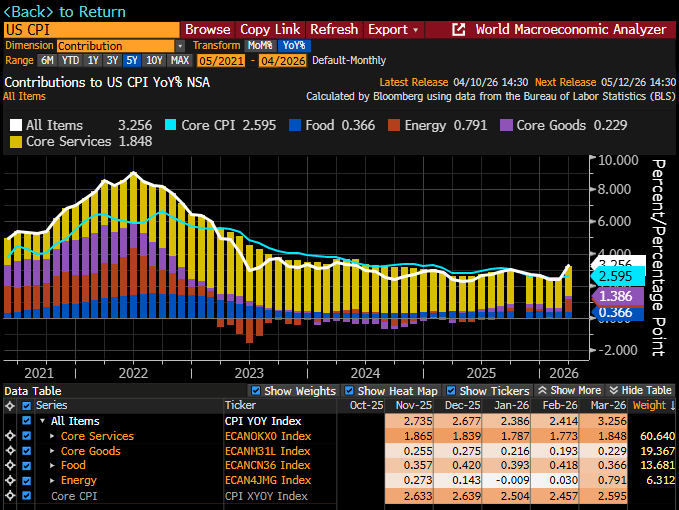Image resolution: width=679 pixels, height=510 pixels.
Task: Click the diamond icon beside Core CPI row
Action: point(10,496)
